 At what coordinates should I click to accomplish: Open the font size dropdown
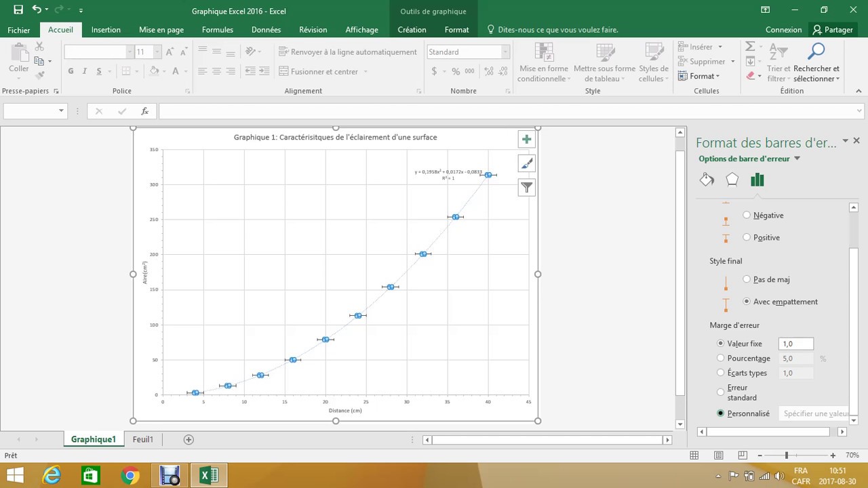pyautogui.click(x=157, y=52)
